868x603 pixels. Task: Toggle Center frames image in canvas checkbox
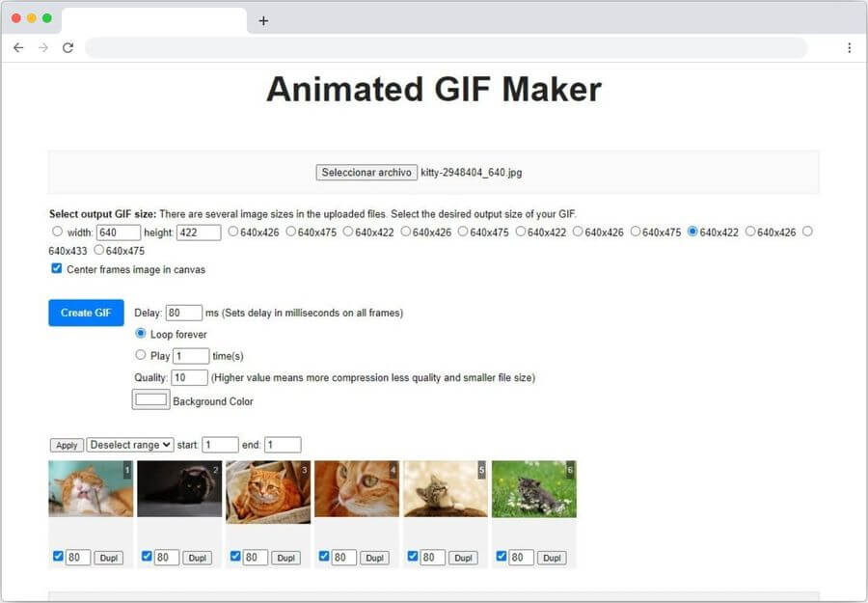coord(57,268)
